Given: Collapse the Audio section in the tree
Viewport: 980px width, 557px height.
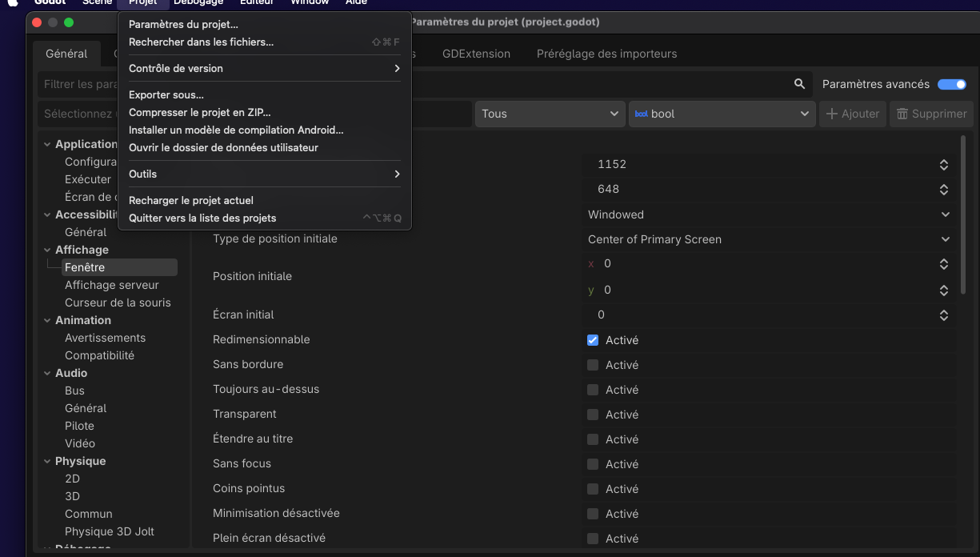Looking at the screenshot, I should 47,374.
